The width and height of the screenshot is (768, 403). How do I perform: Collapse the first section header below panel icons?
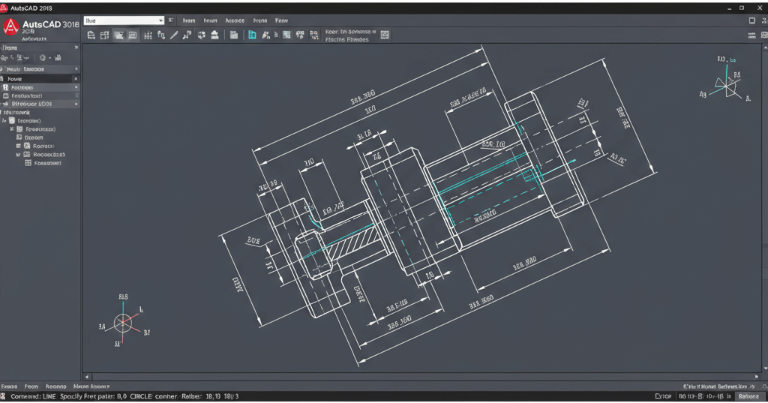pos(76,69)
